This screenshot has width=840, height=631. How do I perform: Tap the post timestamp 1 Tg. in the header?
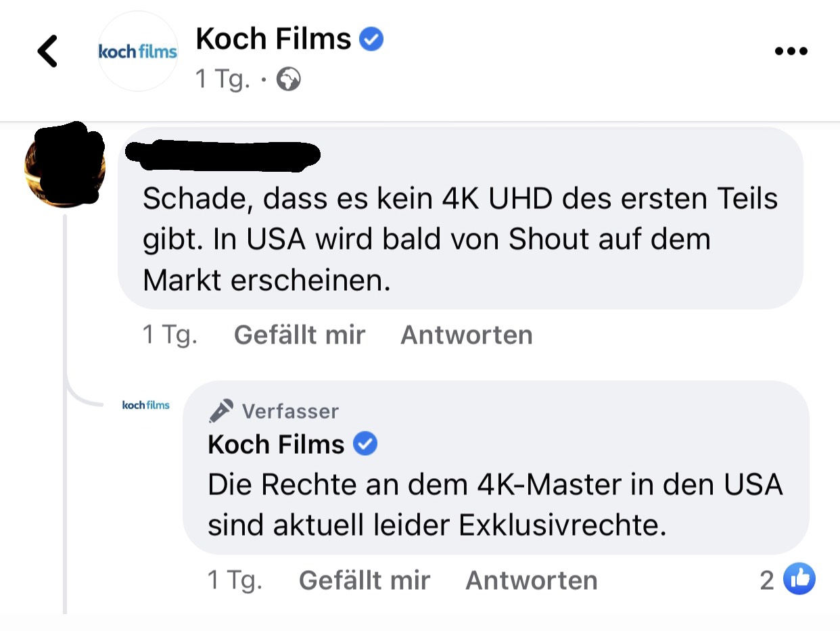coord(223,80)
